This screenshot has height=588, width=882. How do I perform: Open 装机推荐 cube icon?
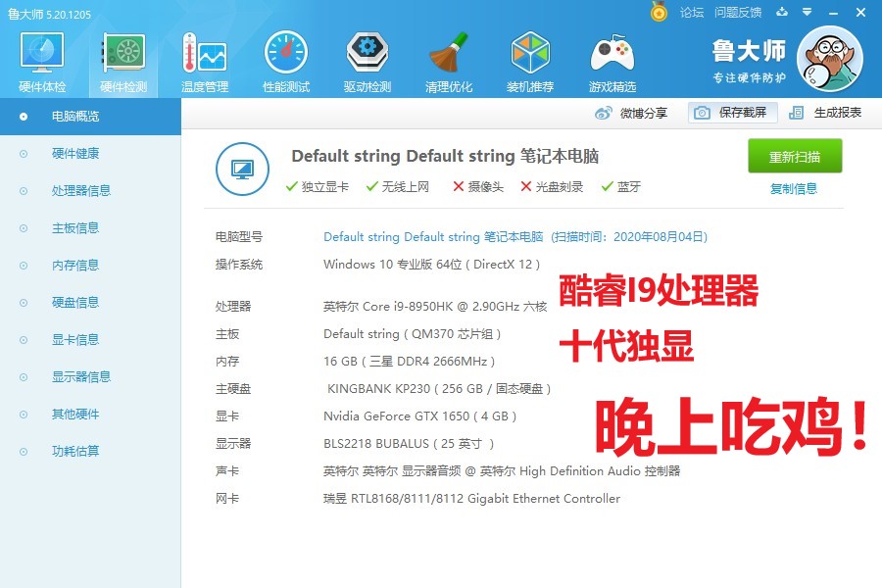point(530,62)
